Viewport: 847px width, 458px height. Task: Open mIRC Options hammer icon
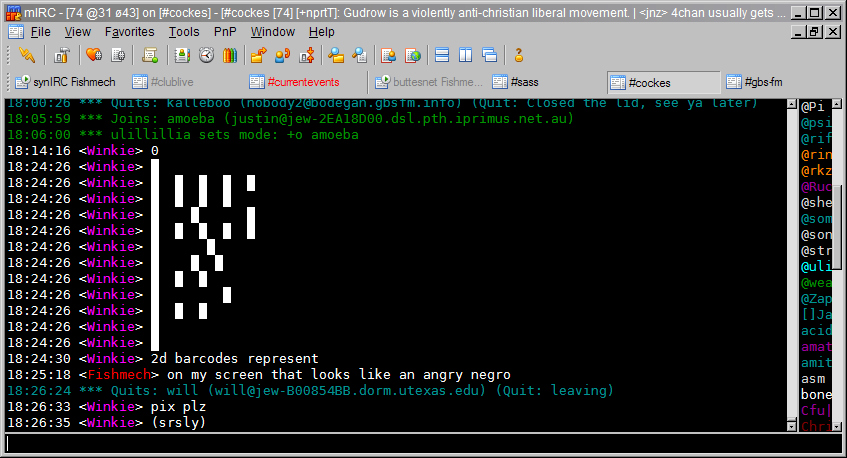coord(62,55)
